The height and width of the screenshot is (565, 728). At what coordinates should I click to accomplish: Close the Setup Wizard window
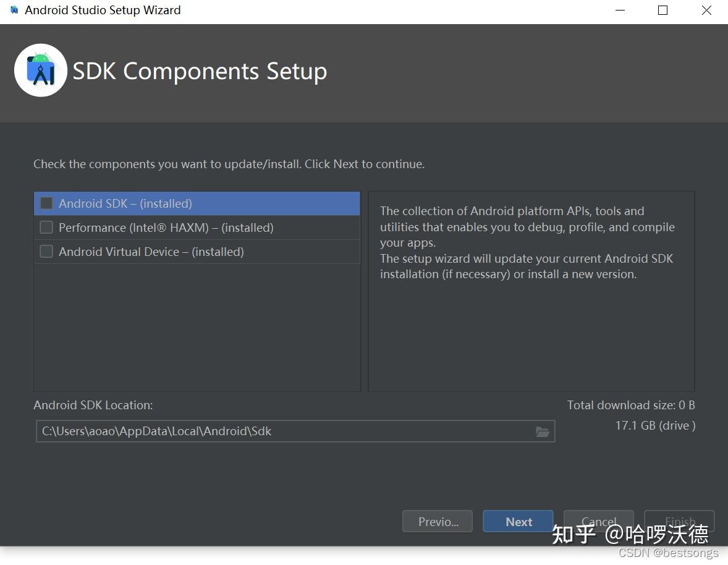tap(706, 11)
